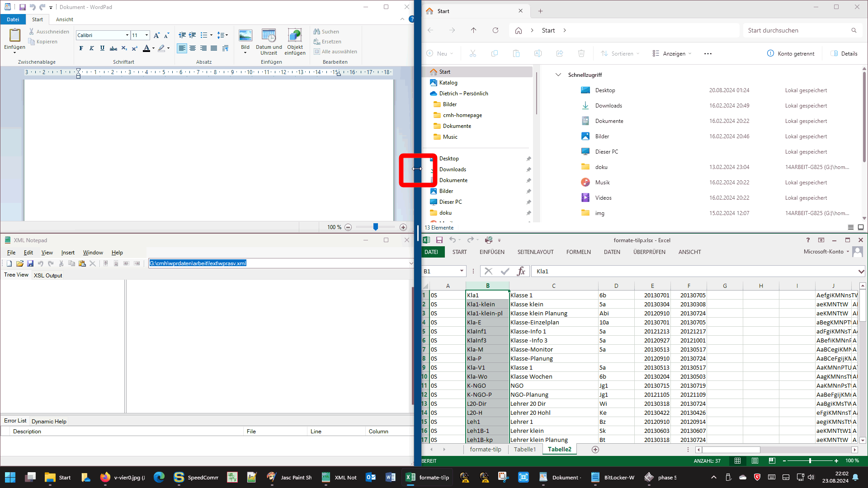Click the Start durchsuchen search field
868x488 pixels.
[x=796, y=30]
